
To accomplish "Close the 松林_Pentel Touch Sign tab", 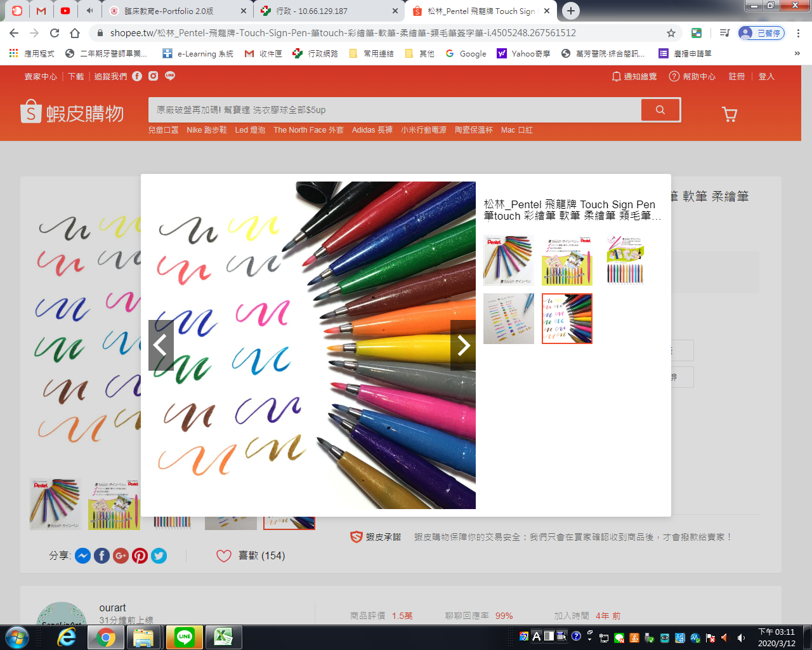I will pos(547,11).
